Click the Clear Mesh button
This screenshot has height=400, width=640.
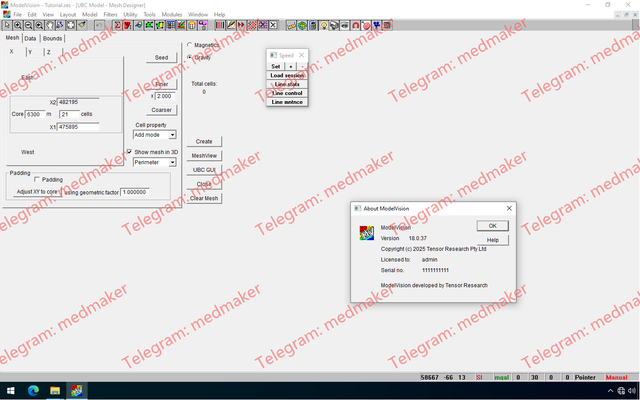pyautogui.click(x=204, y=198)
